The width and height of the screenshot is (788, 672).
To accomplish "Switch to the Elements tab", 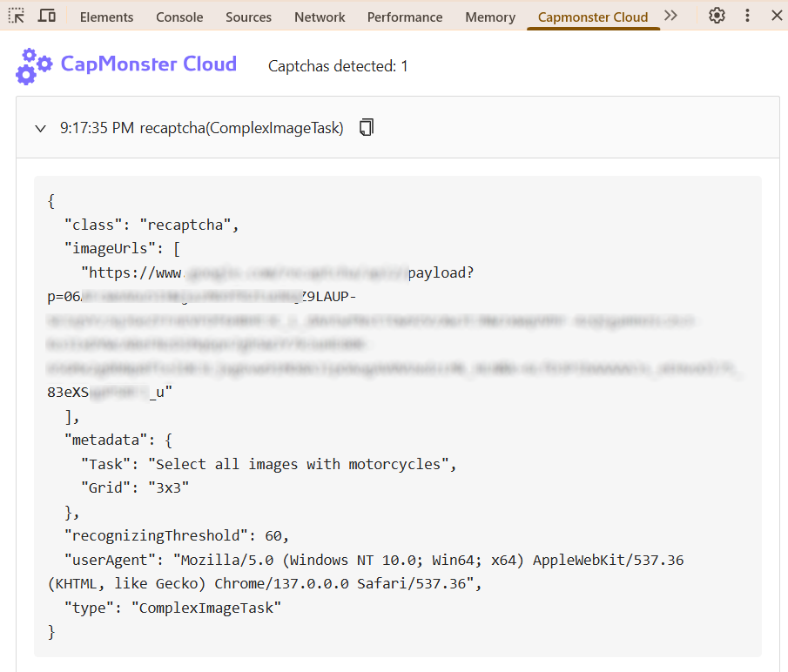I will tap(106, 17).
